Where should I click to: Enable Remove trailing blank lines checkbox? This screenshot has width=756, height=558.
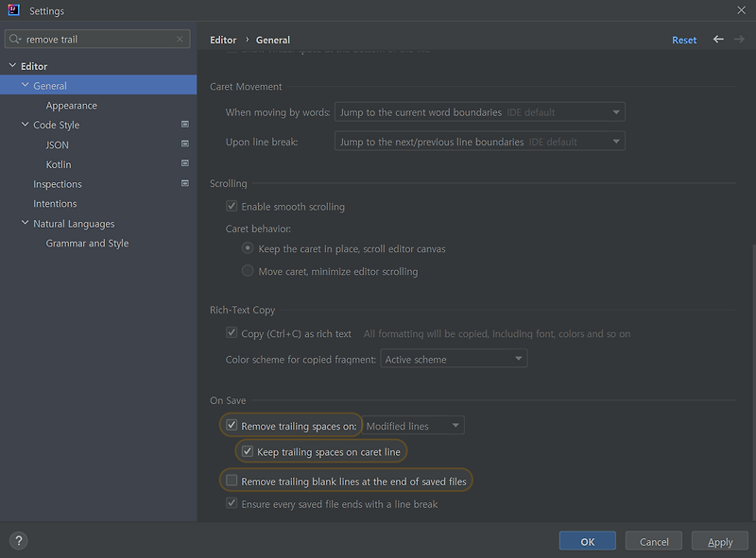(232, 481)
